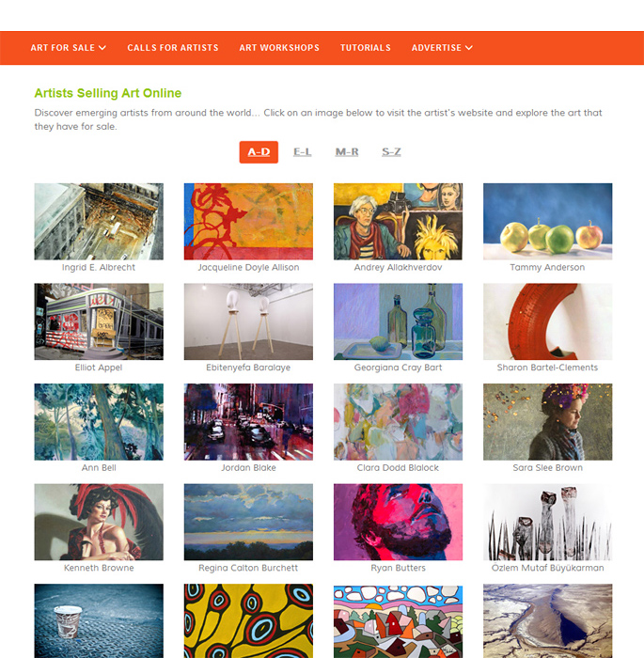Image resolution: width=644 pixels, height=658 pixels.
Task: Switch to the S-Z artists tab
Action: tap(391, 152)
